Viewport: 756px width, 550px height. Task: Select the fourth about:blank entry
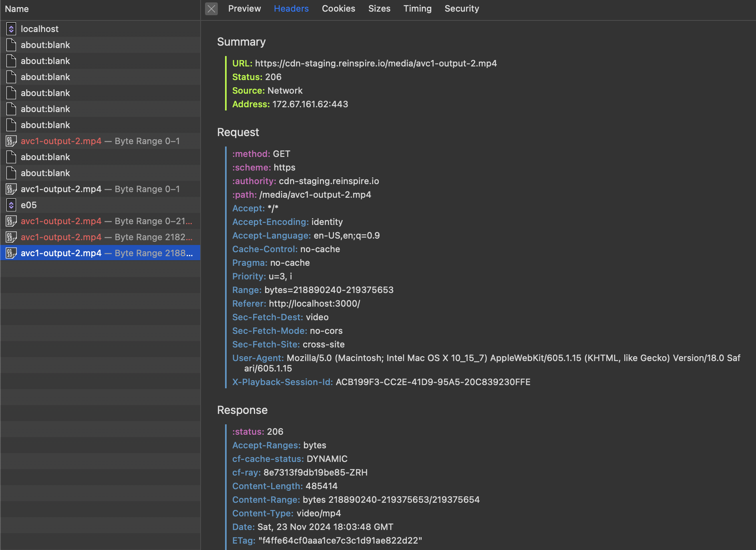click(45, 93)
